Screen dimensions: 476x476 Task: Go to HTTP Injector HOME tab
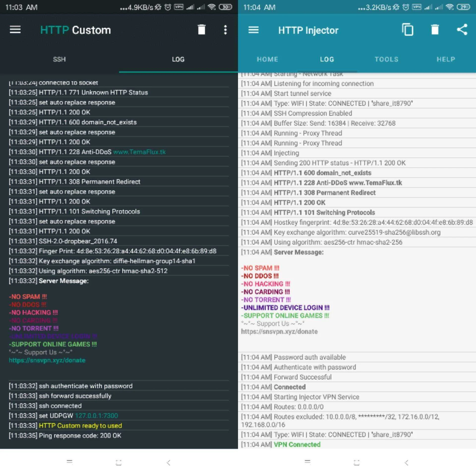coord(268,59)
